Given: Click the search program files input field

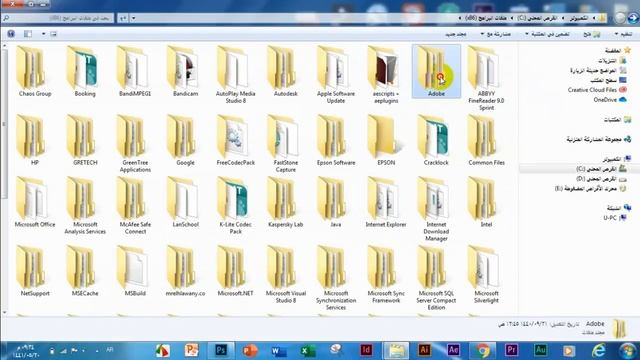Looking at the screenshot, I should click(x=57, y=18).
